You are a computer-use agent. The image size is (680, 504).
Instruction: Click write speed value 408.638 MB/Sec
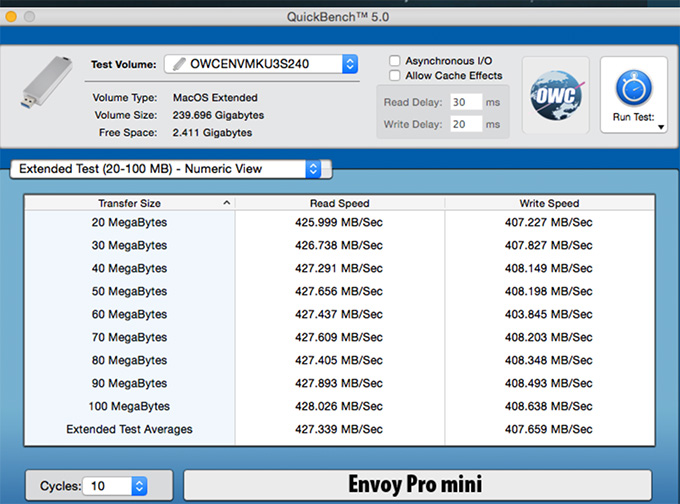(x=549, y=406)
